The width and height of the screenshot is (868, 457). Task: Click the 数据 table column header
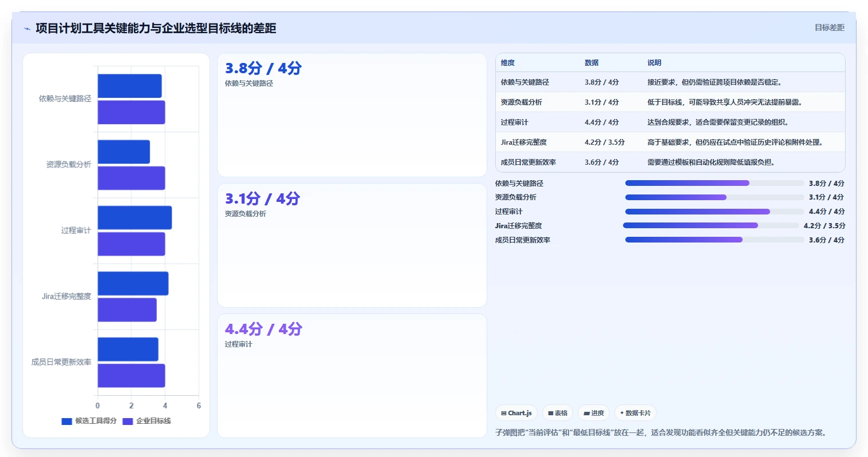(x=591, y=63)
